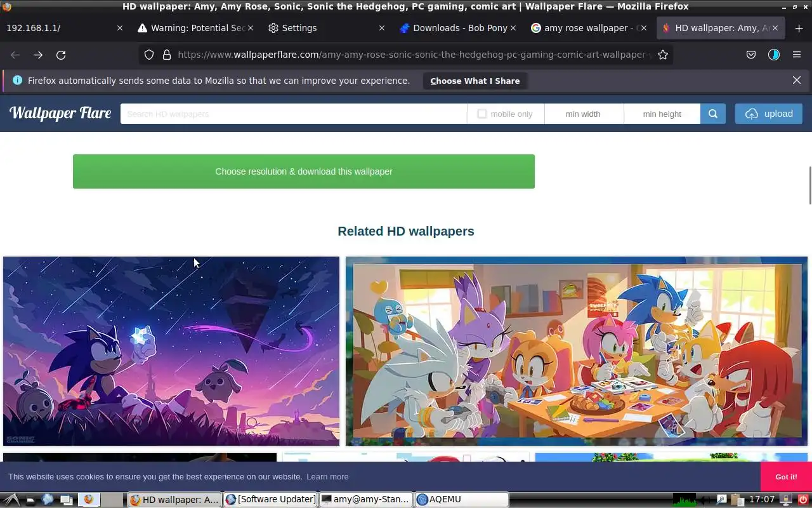The height and width of the screenshot is (508, 812).
Task: Launch the web browser globe icon in taskbar
Action: pyautogui.click(x=48, y=500)
